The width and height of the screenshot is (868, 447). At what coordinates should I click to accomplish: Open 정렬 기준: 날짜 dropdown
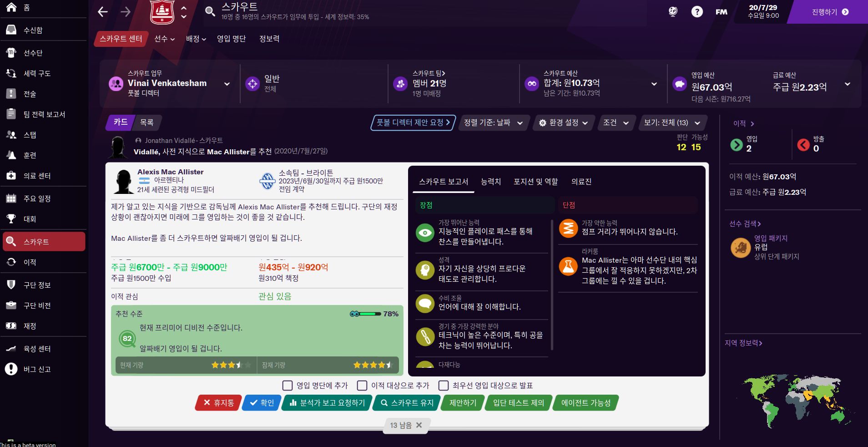coord(494,122)
